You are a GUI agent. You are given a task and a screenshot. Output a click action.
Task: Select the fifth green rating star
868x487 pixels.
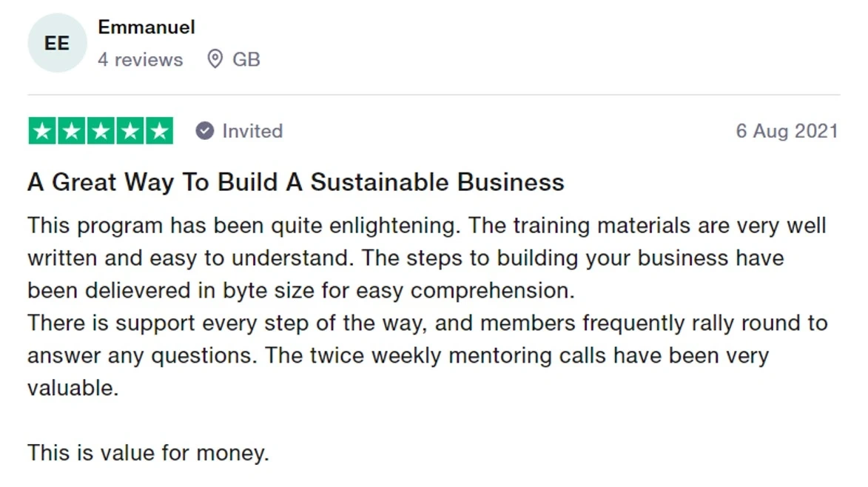158,131
